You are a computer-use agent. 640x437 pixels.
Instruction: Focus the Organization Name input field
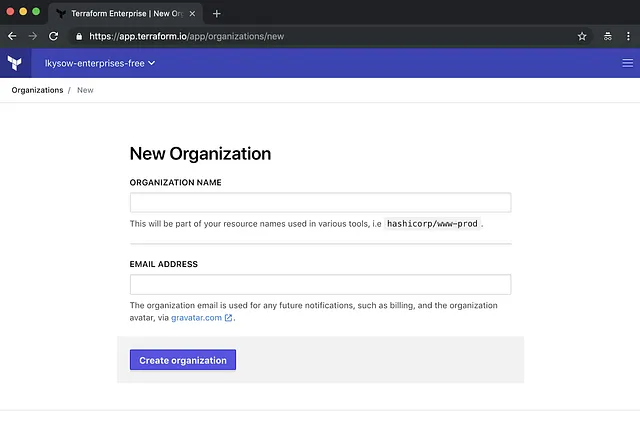pyautogui.click(x=320, y=202)
